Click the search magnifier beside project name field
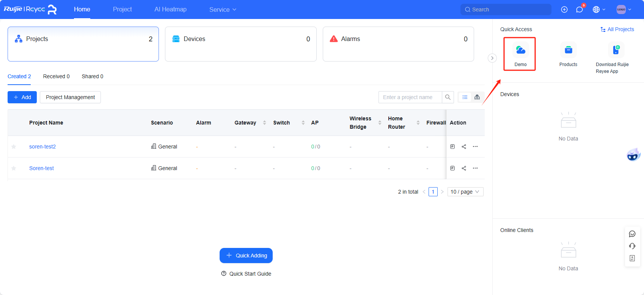Viewport: 644px width, 295px height. (x=448, y=97)
